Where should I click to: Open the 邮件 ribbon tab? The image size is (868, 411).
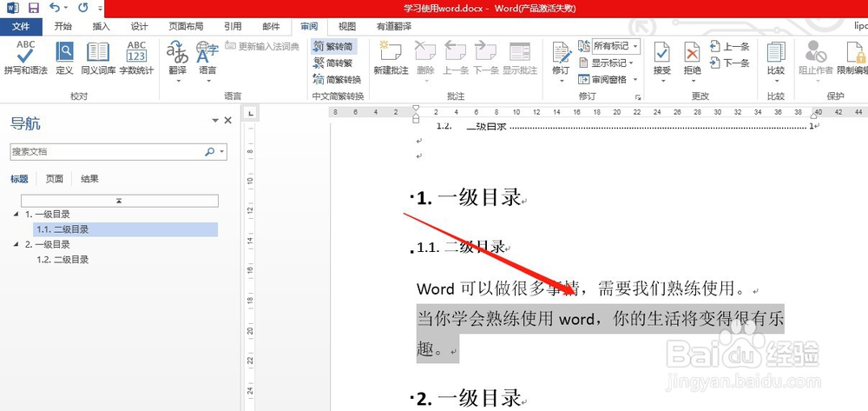pos(271,26)
